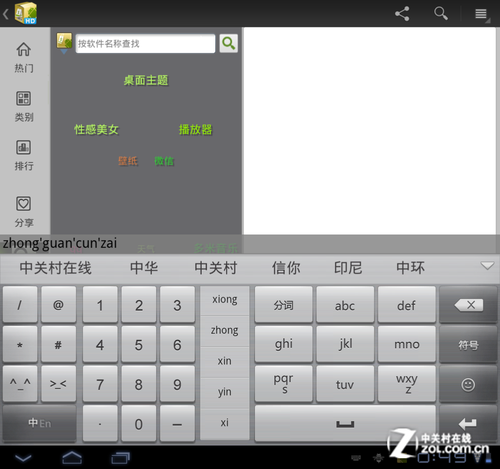Select the 桌面主题 keyword tag
Viewport: 500px width, 469px height.
(x=146, y=80)
